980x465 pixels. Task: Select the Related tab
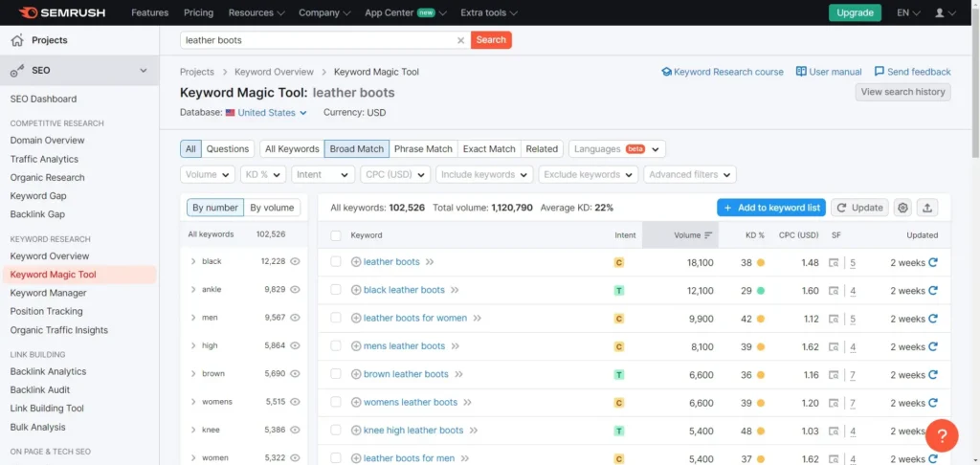click(542, 148)
